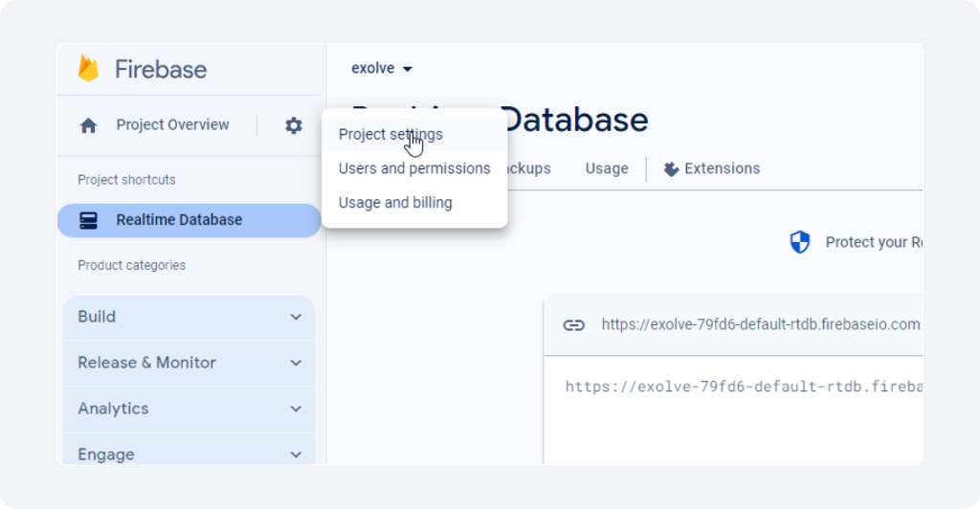Expand the Build category
The image size is (980, 509).
pyautogui.click(x=189, y=318)
